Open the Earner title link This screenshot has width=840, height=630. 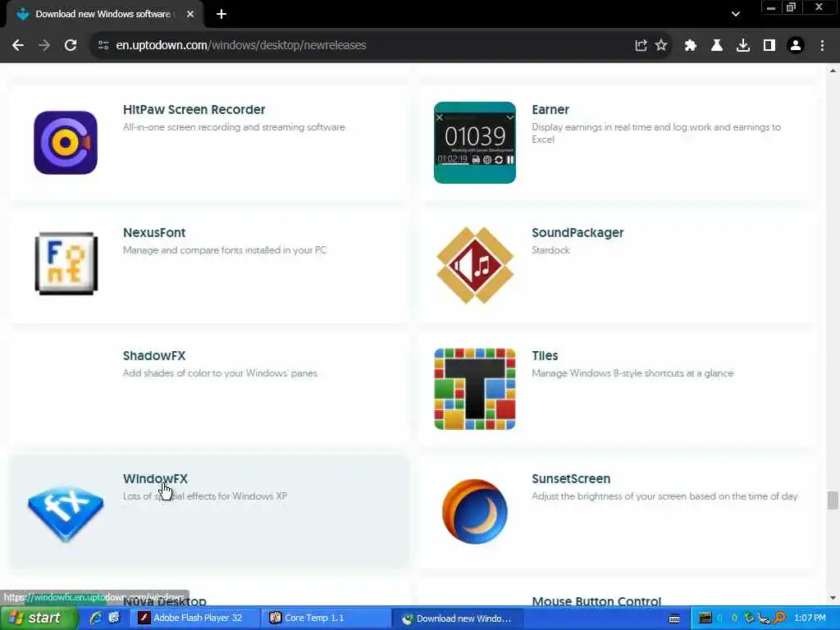pos(550,109)
